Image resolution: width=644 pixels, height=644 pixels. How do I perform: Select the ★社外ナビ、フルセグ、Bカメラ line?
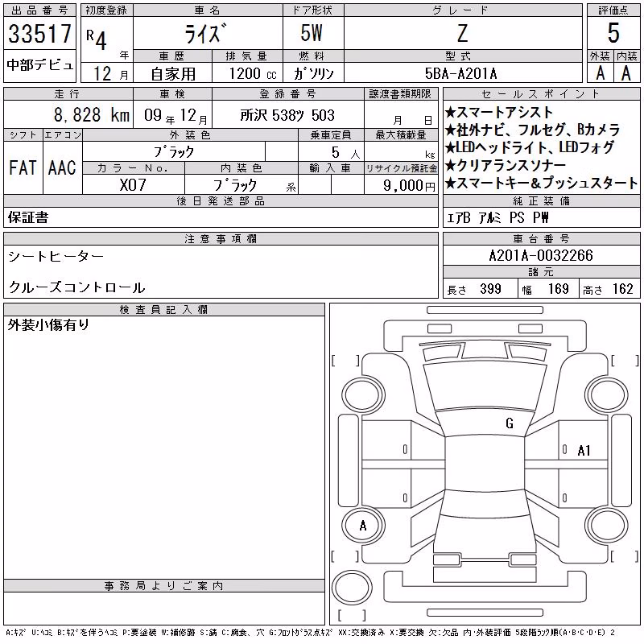532,130
